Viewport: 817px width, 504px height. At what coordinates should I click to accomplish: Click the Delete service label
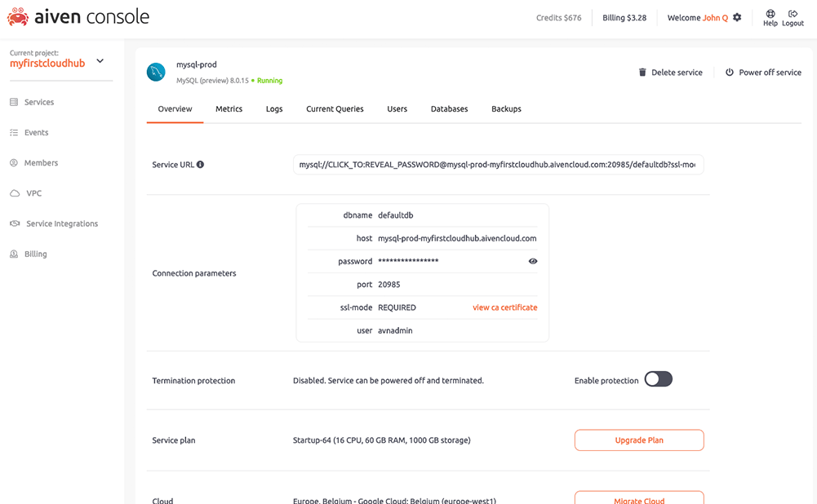click(x=677, y=73)
